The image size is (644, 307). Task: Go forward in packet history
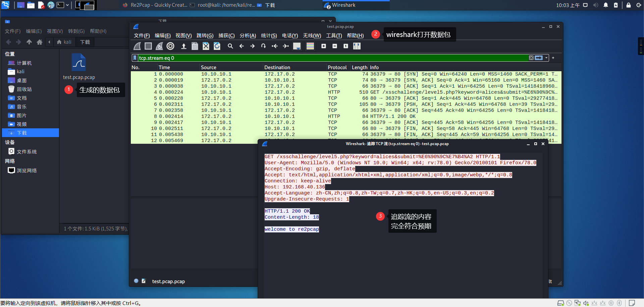(253, 46)
